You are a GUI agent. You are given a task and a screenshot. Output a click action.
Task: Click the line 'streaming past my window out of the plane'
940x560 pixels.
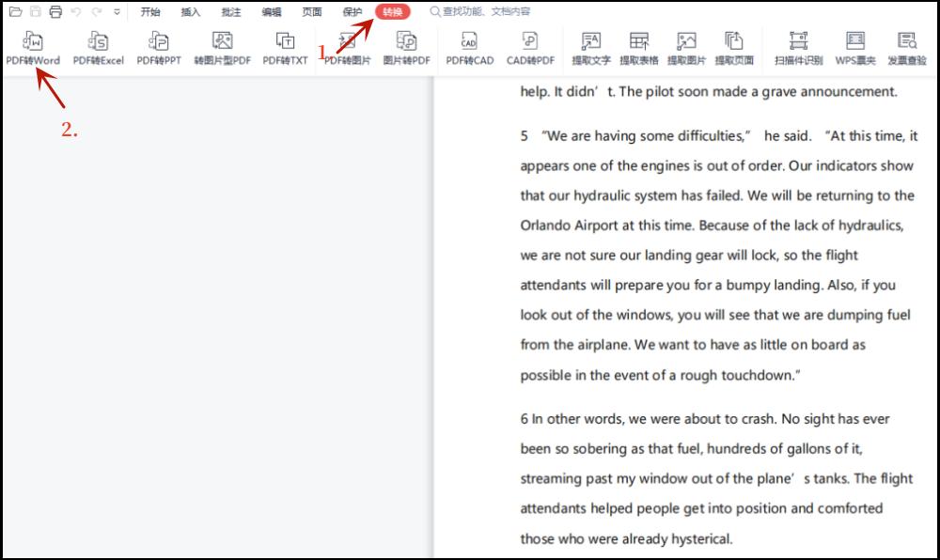716,478
